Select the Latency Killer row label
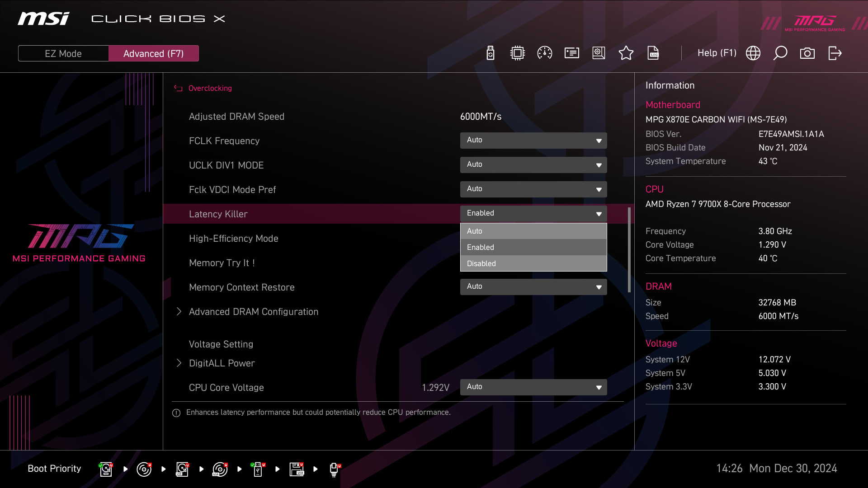This screenshot has width=868, height=488. pos(218,214)
